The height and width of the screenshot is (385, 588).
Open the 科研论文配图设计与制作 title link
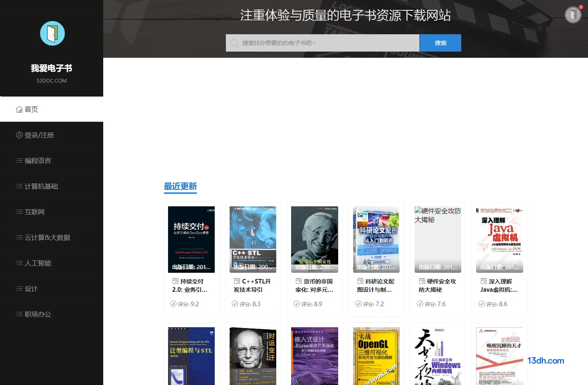click(x=376, y=286)
